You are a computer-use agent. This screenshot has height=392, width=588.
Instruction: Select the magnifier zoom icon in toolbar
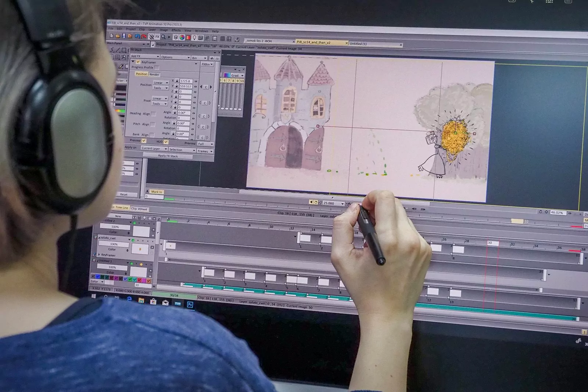pos(164,37)
